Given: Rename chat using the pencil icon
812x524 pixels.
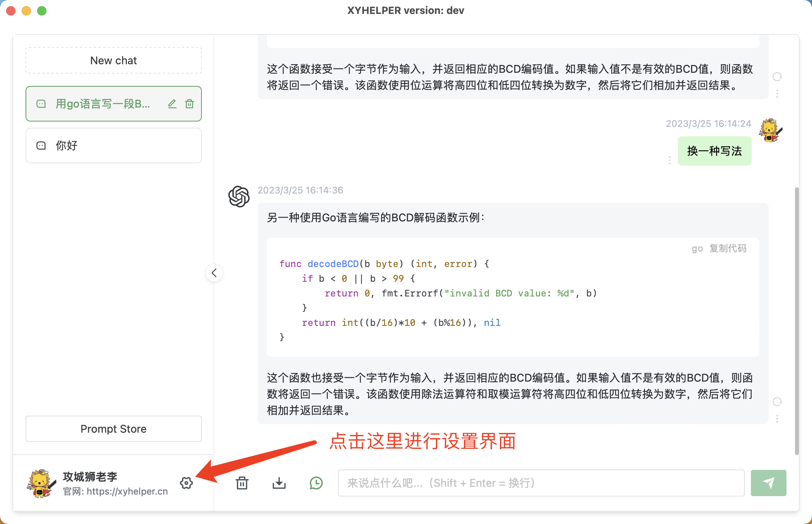Looking at the screenshot, I should (172, 104).
